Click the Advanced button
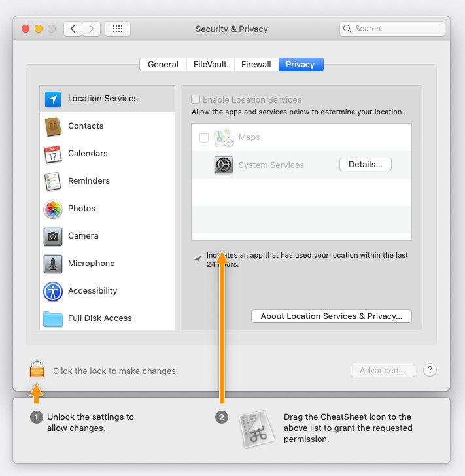 [x=383, y=370]
